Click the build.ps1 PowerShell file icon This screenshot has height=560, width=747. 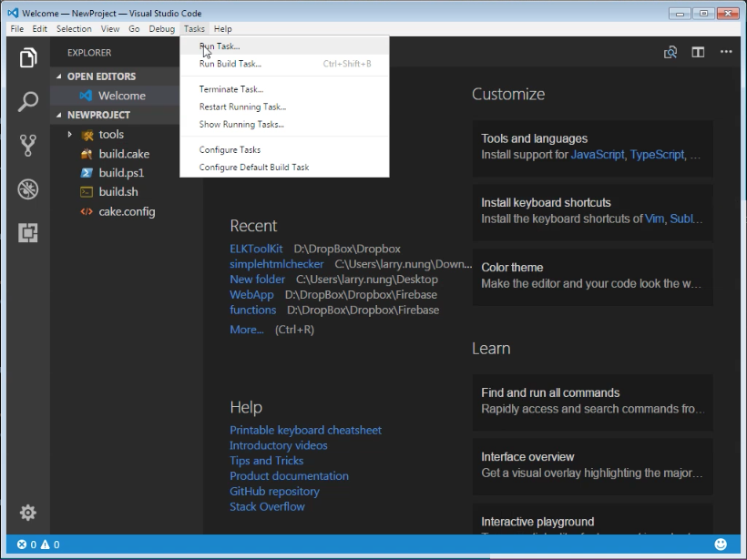[x=87, y=173]
